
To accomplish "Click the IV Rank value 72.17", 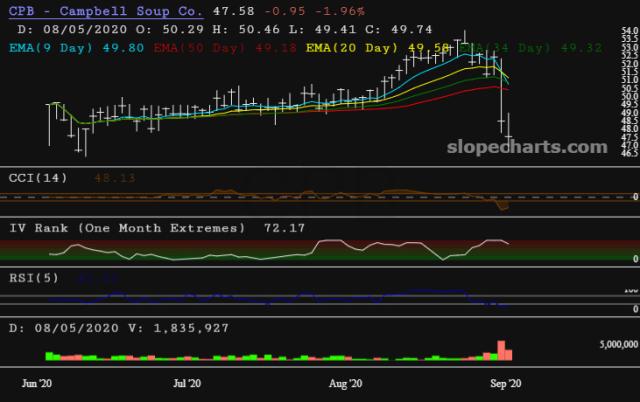I will pyautogui.click(x=284, y=228).
